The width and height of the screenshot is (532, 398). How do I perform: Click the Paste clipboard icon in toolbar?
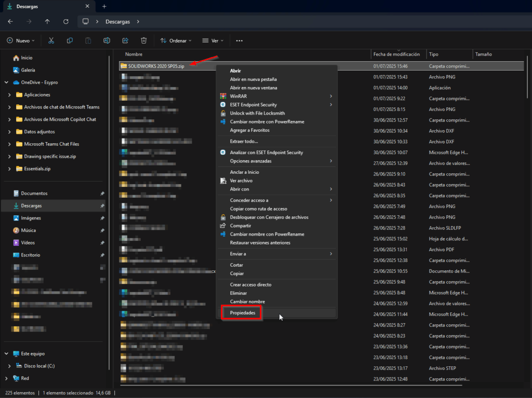pyautogui.click(x=88, y=40)
